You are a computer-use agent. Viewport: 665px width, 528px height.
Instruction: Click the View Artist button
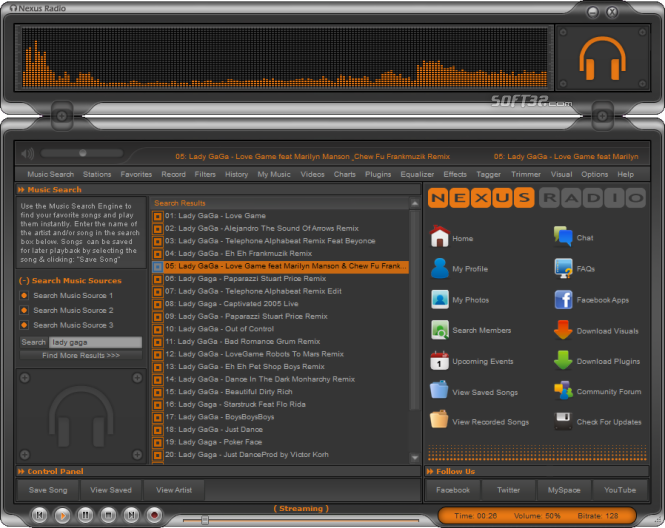click(174, 490)
